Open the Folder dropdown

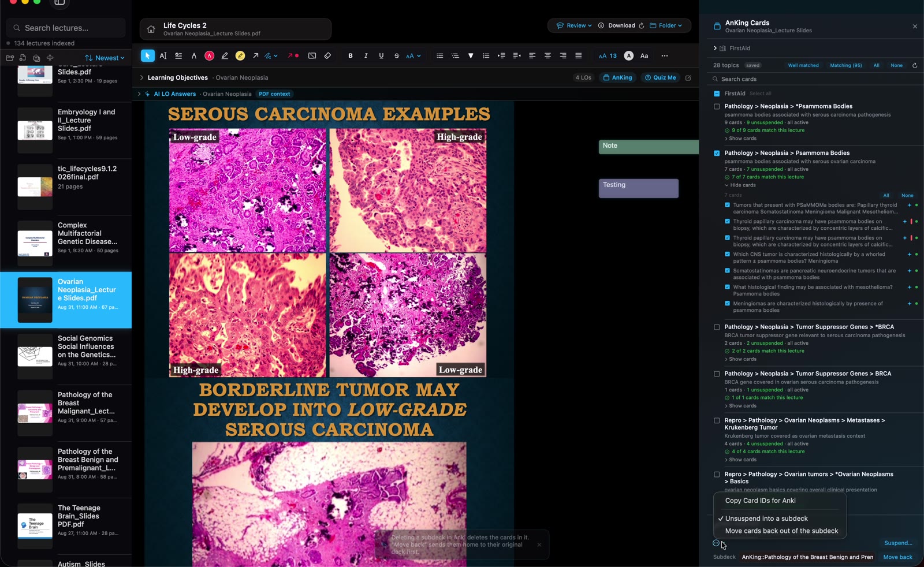pyautogui.click(x=666, y=25)
